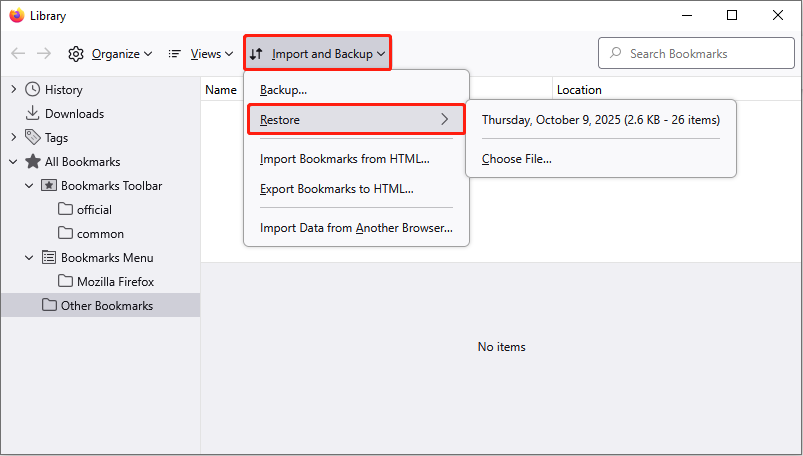803x456 pixels.
Task: Click the Firefox logo in title bar
Action: point(17,16)
